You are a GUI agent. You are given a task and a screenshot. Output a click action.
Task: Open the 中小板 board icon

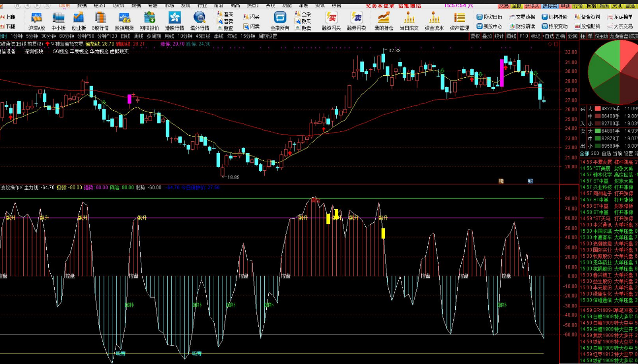click(59, 18)
